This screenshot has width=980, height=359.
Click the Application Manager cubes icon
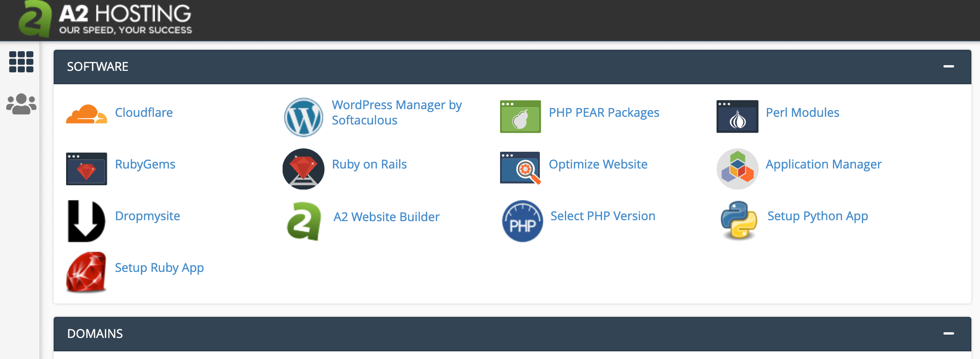[x=737, y=168]
